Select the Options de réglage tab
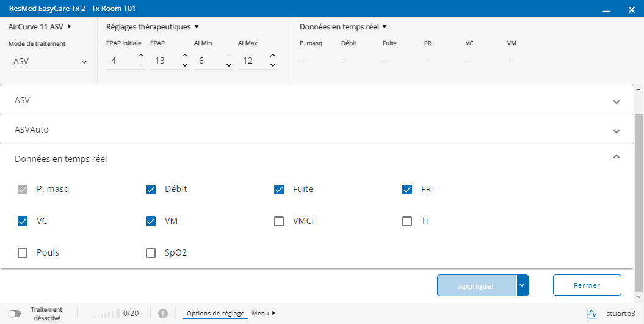This screenshot has height=324, width=644. pyautogui.click(x=215, y=314)
